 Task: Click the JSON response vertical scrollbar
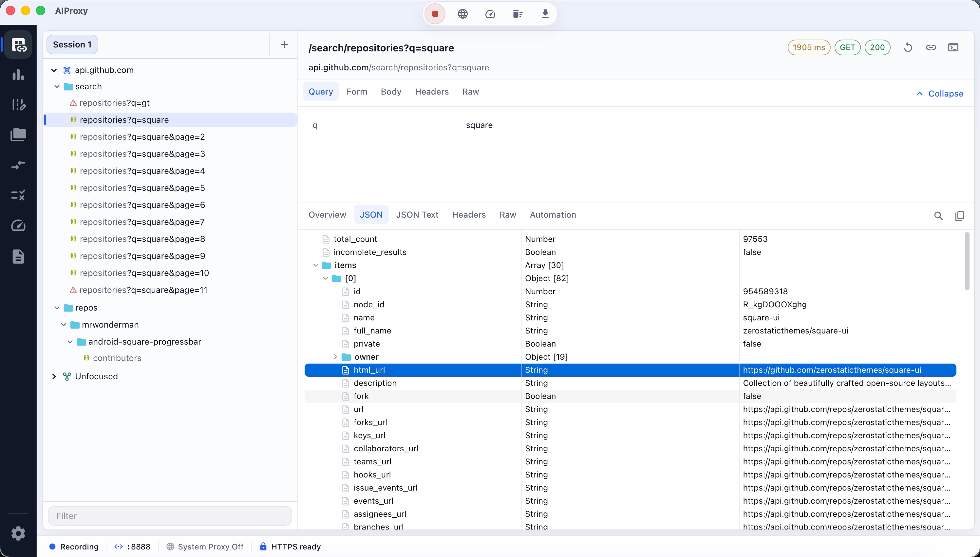(x=967, y=262)
